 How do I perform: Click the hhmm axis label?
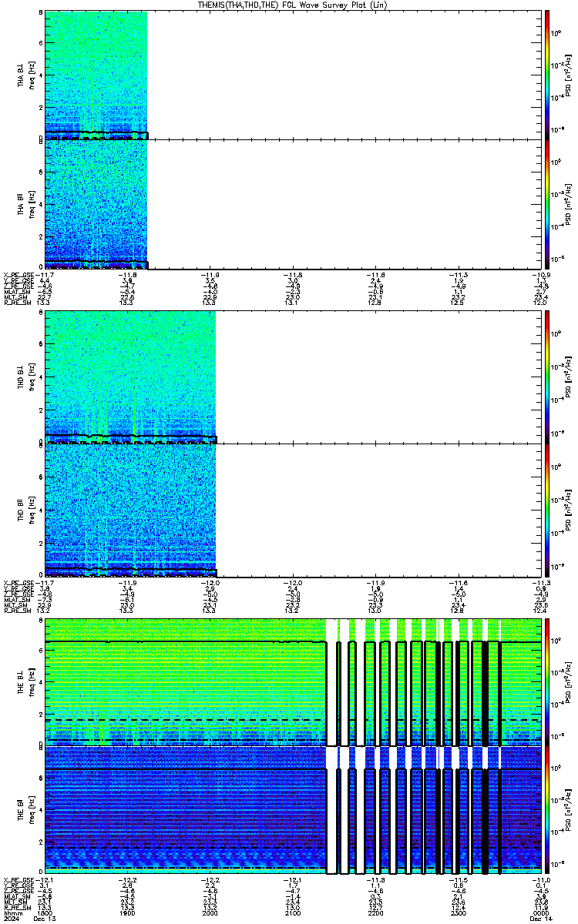pyautogui.click(x=12, y=912)
